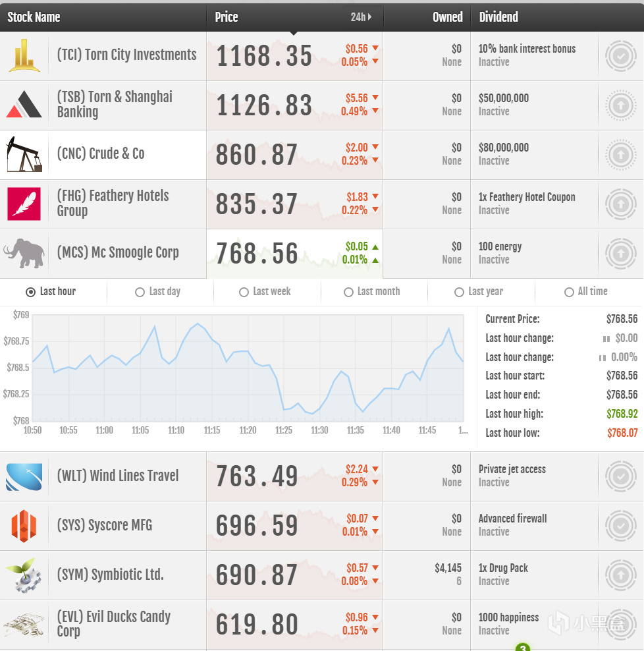Click the 100 energy dividend text

coord(500,246)
